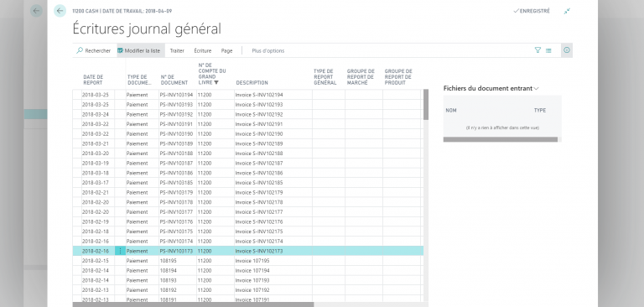Open N° de compte du grand livre filter dropdown
This screenshot has width=644, height=307.
[216, 82]
